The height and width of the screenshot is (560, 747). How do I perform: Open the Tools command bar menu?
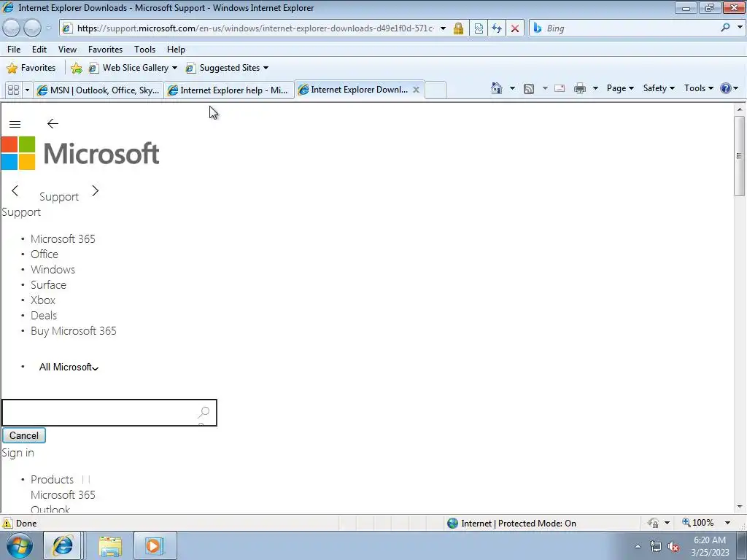[698, 88]
